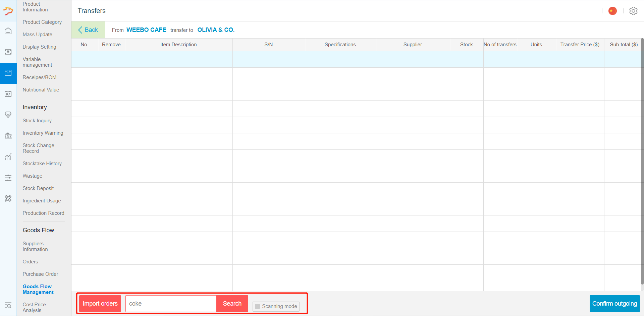The height and width of the screenshot is (316, 644).
Task: Go back using the Back button
Action: [x=88, y=30]
